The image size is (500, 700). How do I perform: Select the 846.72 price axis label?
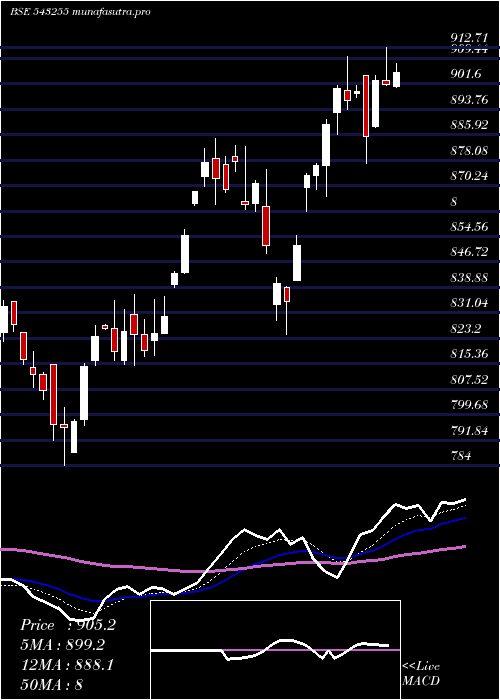point(469,253)
